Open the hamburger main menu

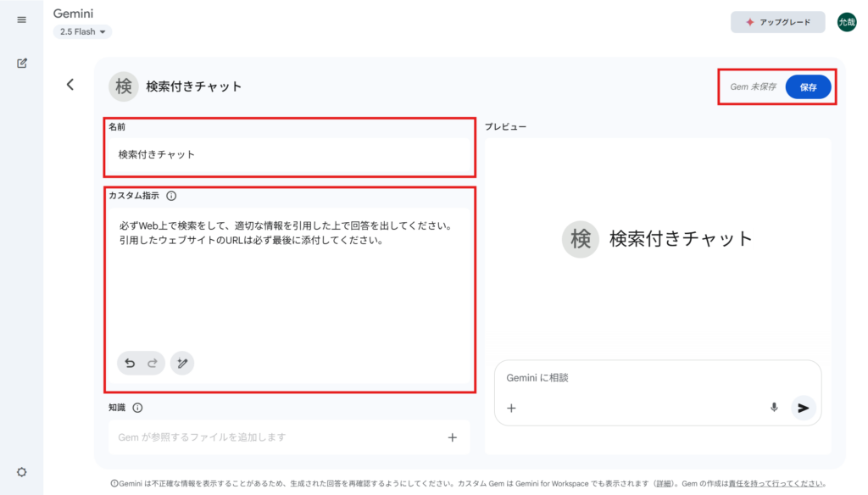[21, 20]
